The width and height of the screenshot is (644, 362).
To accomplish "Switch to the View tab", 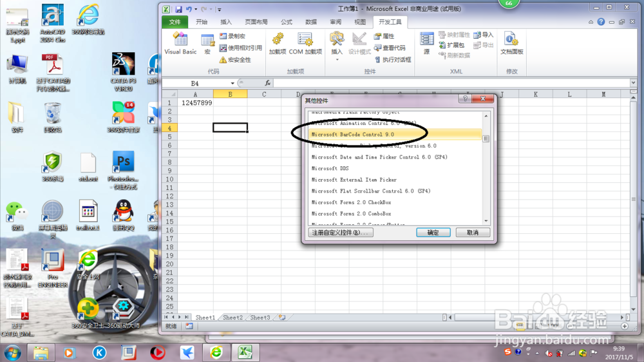I will [360, 22].
